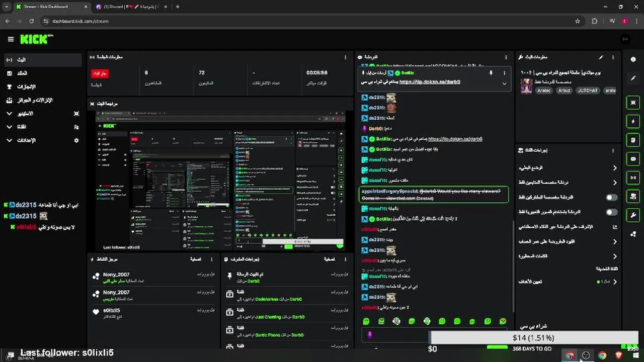Toggle the second channel actions switch

(611, 212)
